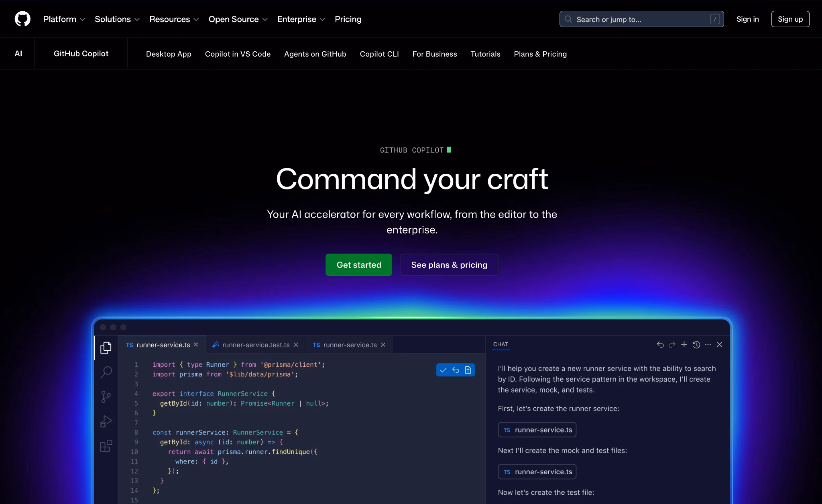
Task: Expand the Resources menu
Action: [x=174, y=19]
